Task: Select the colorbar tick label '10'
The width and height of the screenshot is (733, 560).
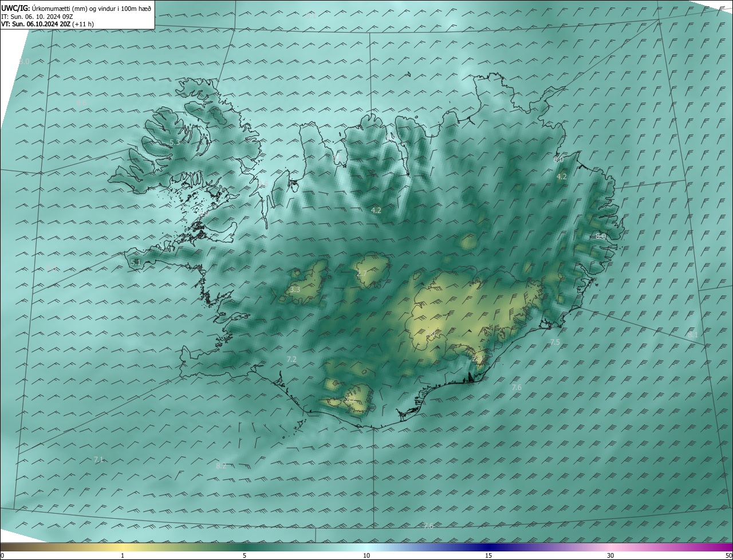Action: tap(366, 555)
